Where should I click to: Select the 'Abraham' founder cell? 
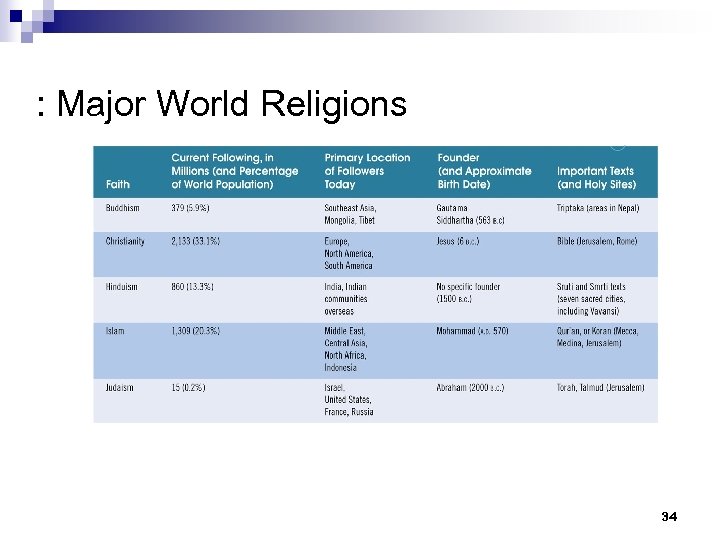(x=470, y=388)
